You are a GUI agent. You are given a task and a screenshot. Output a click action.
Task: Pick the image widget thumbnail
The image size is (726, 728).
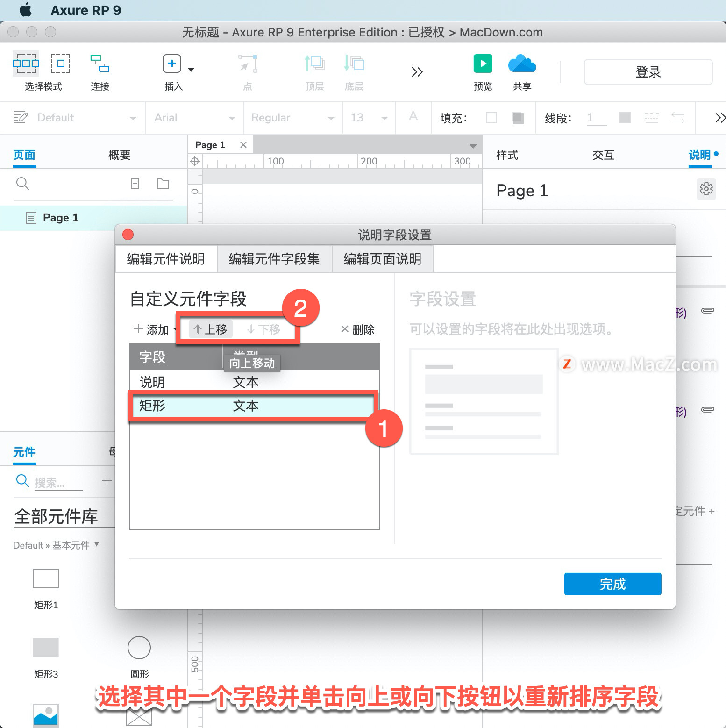click(x=46, y=715)
